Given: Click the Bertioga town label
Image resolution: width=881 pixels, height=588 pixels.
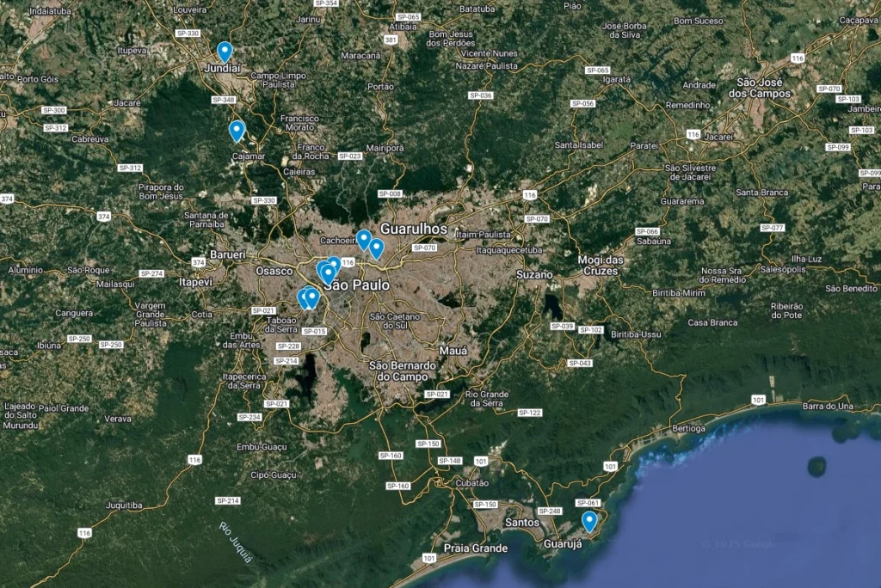Looking at the screenshot, I should [x=688, y=427].
